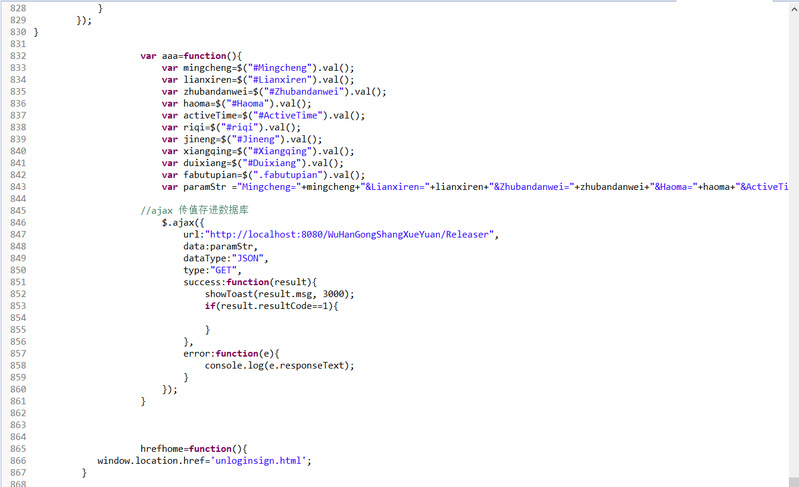Click the "#riqi" selector string
This screenshot has width=799, height=487.
(239, 127)
